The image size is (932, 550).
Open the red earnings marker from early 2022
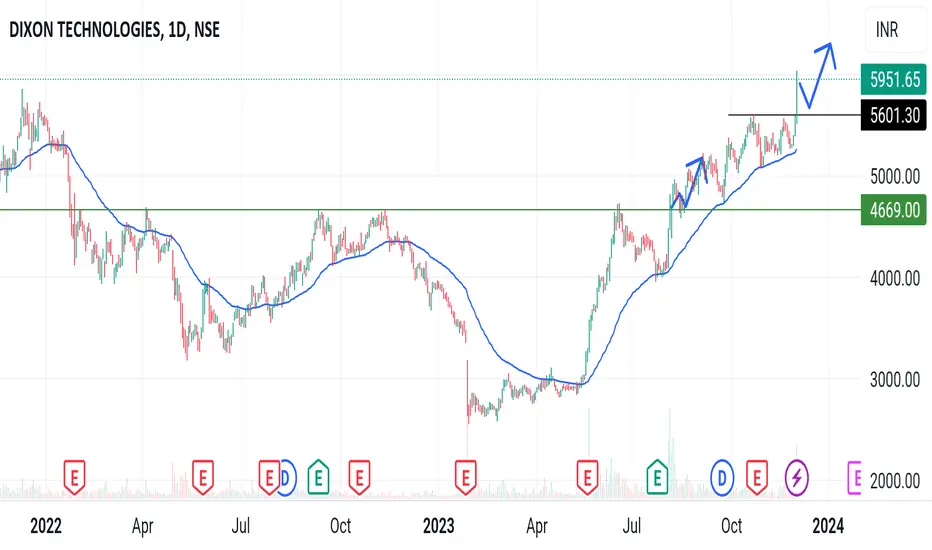tap(74, 477)
